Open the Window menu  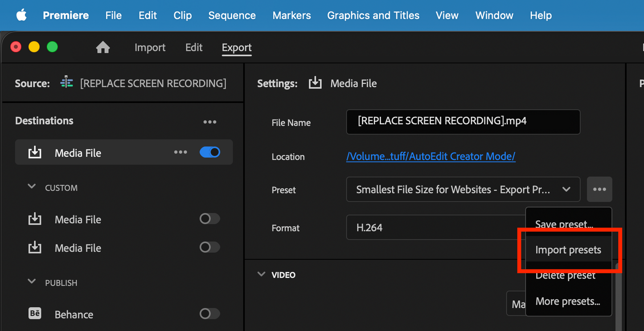tap(494, 15)
